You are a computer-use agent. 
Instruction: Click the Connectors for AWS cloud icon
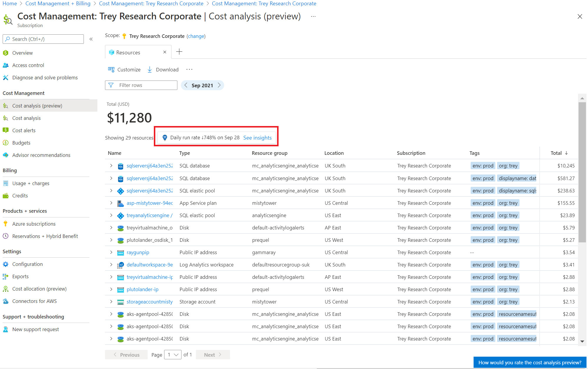6,301
